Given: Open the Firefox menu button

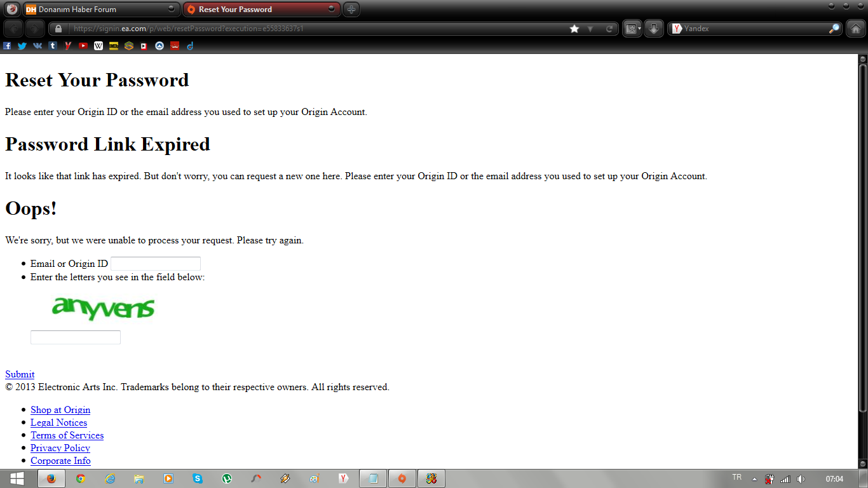Looking at the screenshot, I should pyautogui.click(x=11, y=10).
